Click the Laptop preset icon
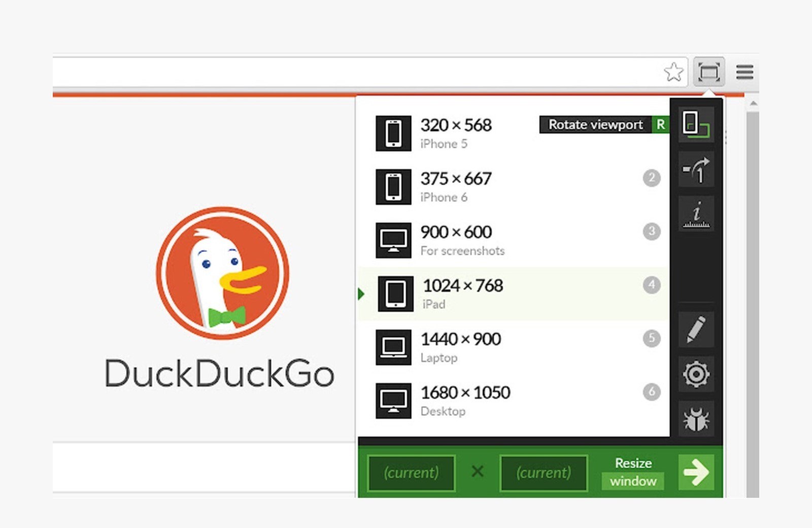The width and height of the screenshot is (812, 528). tap(393, 347)
